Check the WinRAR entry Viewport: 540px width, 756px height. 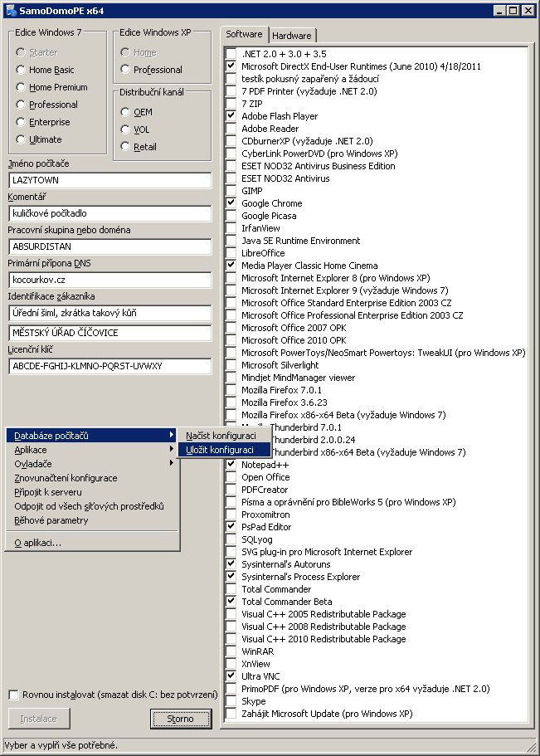[231, 651]
